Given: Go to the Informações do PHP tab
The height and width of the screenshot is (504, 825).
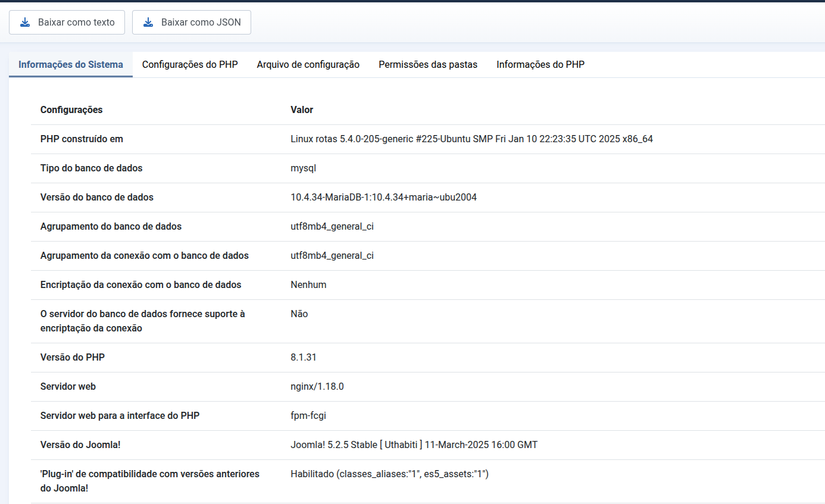Looking at the screenshot, I should (540, 65).
